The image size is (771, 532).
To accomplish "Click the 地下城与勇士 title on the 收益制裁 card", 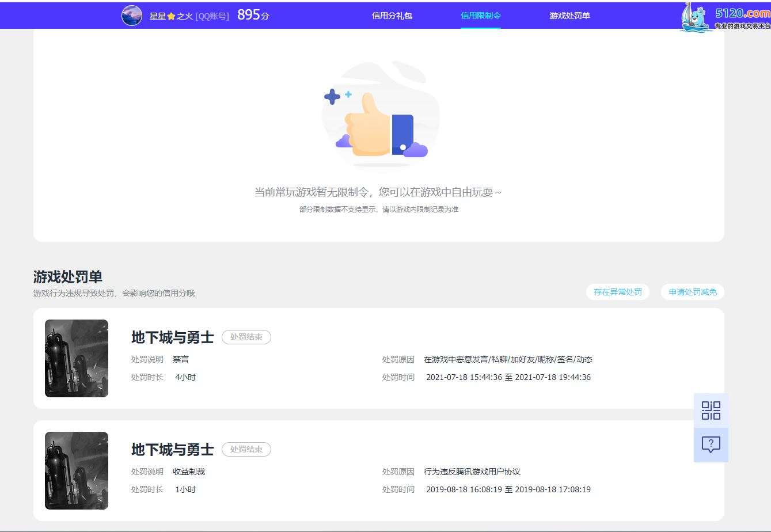I will tap(173, 449).
